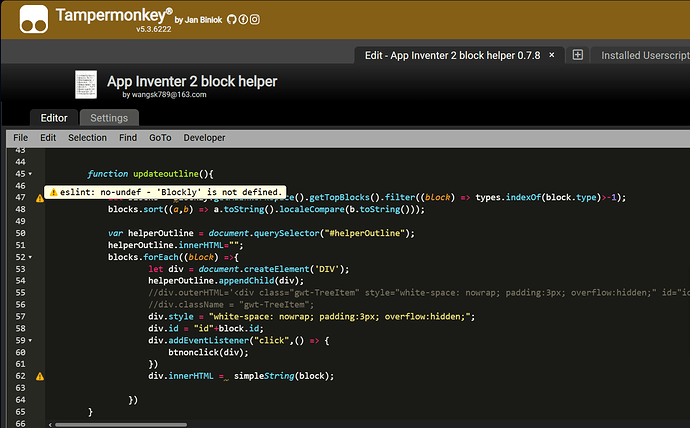Collapse the code fold at line 52

(x=31, y=258)
